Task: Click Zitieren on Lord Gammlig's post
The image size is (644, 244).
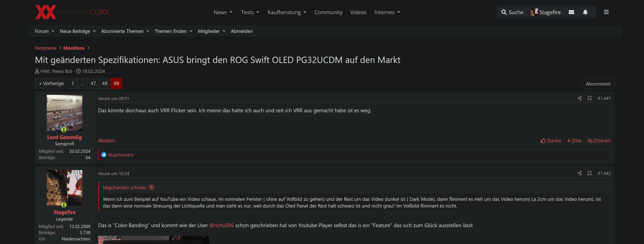Action: click(599, 141)
